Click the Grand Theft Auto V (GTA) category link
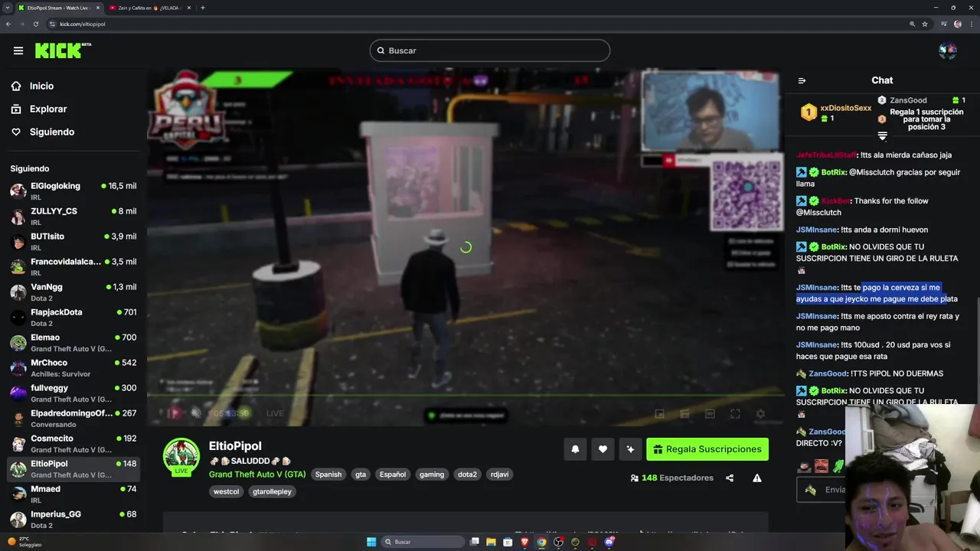This screenshot has height=551, width=980. pyautogui.click(x=257, y=474)
